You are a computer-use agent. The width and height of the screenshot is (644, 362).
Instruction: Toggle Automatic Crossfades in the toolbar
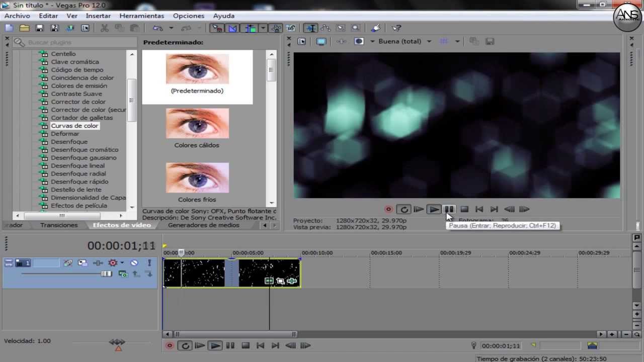(x=232, y=28)
